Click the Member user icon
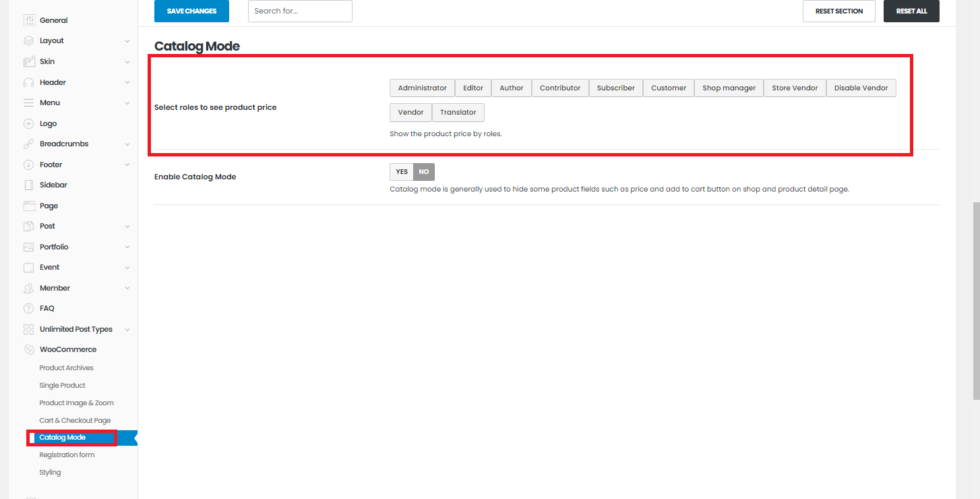This screenshot has width=980, height=499. 29,288
